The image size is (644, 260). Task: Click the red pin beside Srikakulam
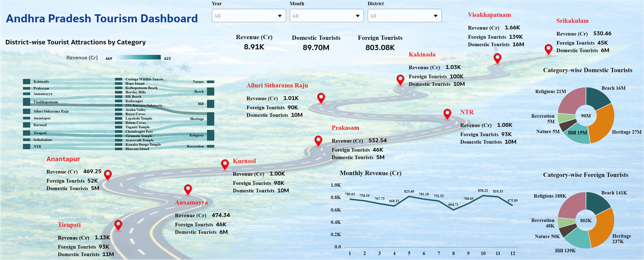548,49
